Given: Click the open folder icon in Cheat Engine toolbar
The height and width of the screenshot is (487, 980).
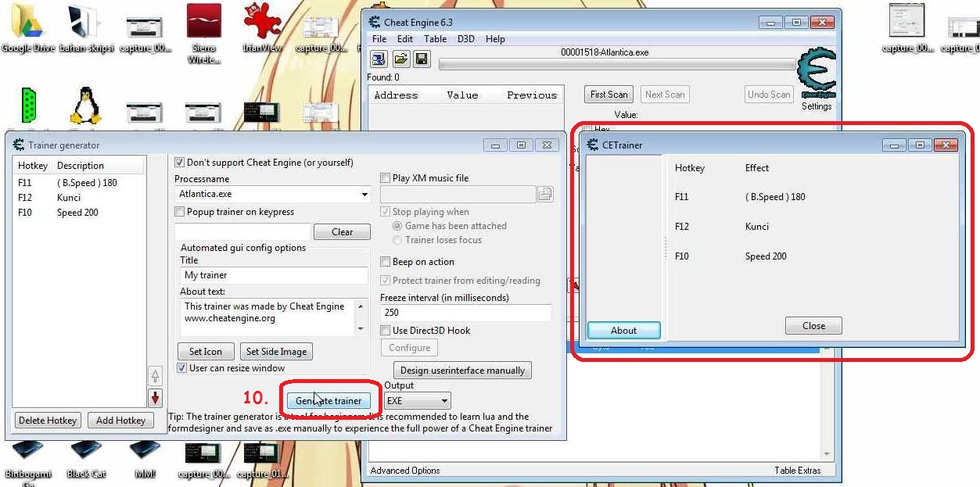Looking at the screenshot, I should pyautogui.click(x=400, y=59).
